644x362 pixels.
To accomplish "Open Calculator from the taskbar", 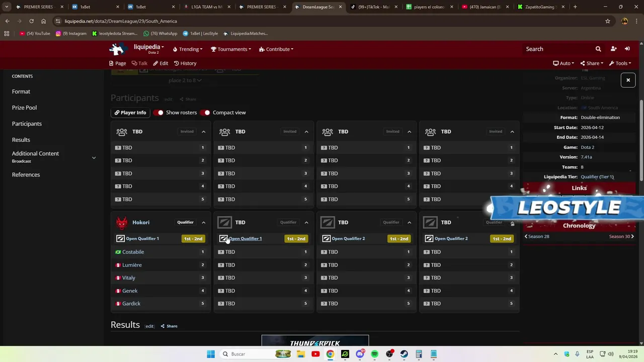I will pos(419,354).
